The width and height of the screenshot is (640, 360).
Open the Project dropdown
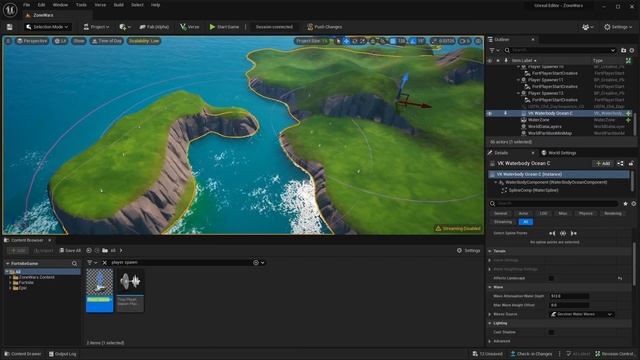click(96, 27)
